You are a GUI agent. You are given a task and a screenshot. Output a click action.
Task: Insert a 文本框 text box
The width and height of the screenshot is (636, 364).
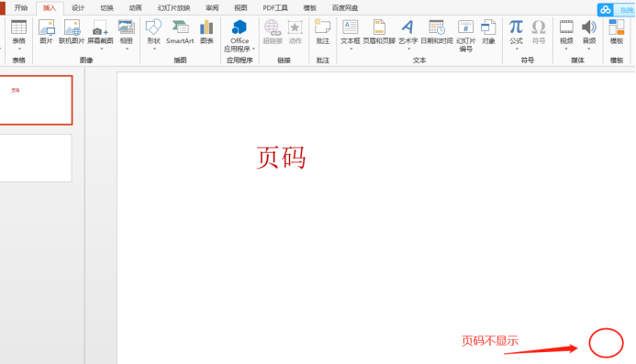pos(350,31)
